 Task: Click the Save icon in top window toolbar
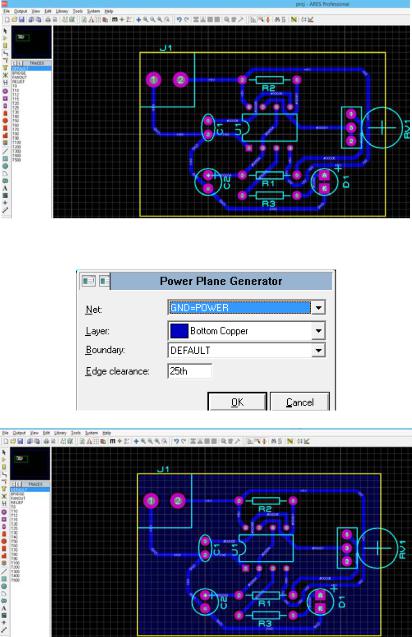coord(22,20)
